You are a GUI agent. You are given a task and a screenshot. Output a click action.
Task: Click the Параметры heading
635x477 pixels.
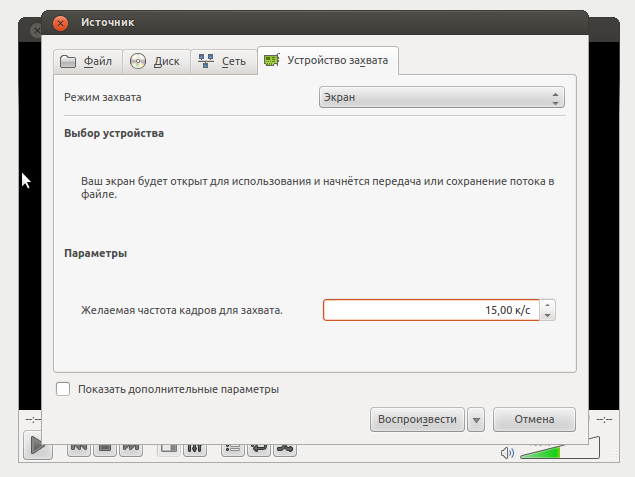point(96,253)
